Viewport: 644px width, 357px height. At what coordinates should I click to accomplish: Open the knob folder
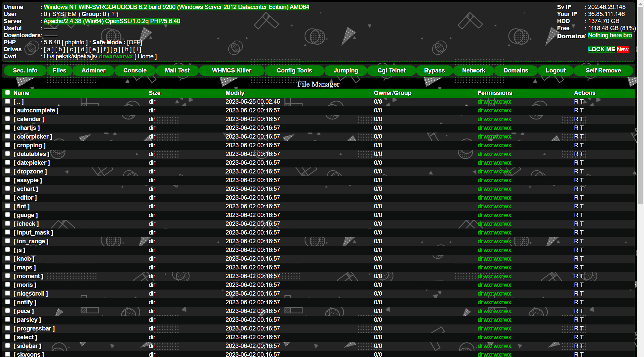(24, 259)
